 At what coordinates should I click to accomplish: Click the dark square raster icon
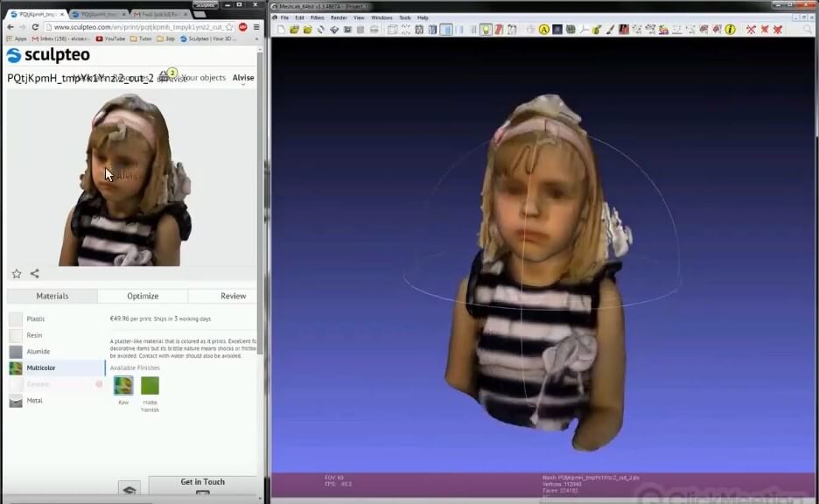coord(557,30)
